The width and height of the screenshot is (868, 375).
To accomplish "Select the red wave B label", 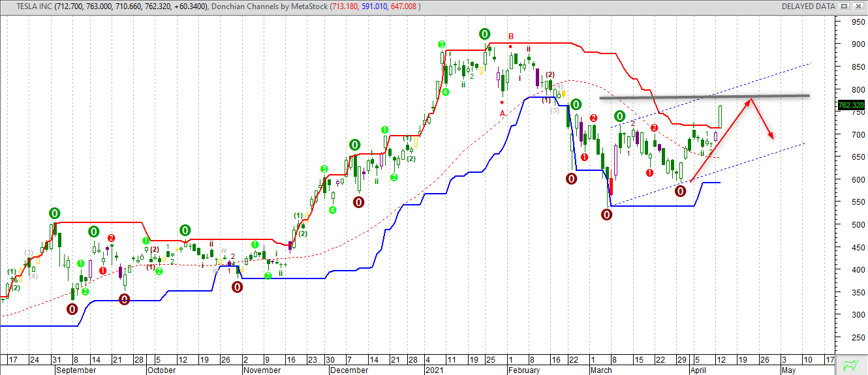I will point(511,37).
